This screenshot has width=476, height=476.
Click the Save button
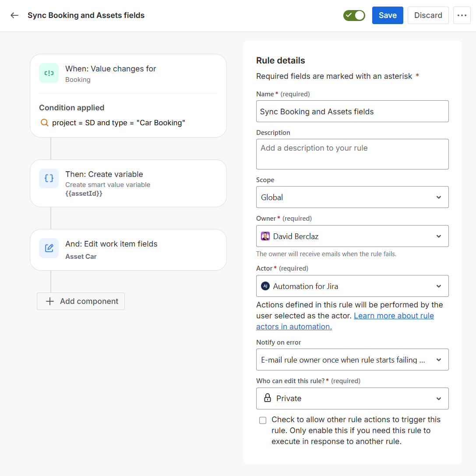pyautogui.click(x=388, y=15)
